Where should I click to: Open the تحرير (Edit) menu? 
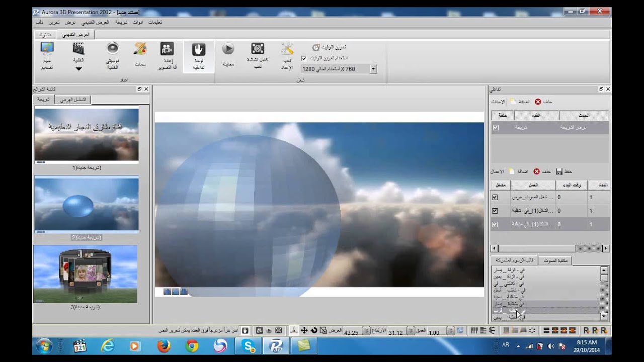coord(54,22)
